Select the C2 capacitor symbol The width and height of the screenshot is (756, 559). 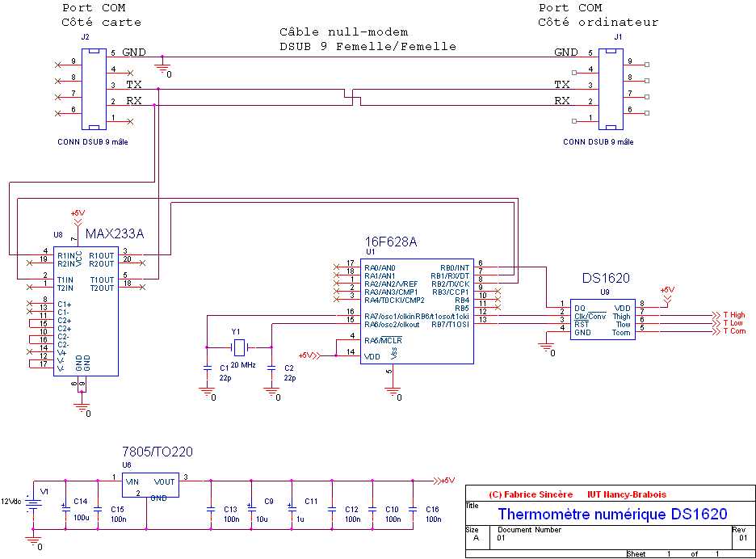point(271,368)
